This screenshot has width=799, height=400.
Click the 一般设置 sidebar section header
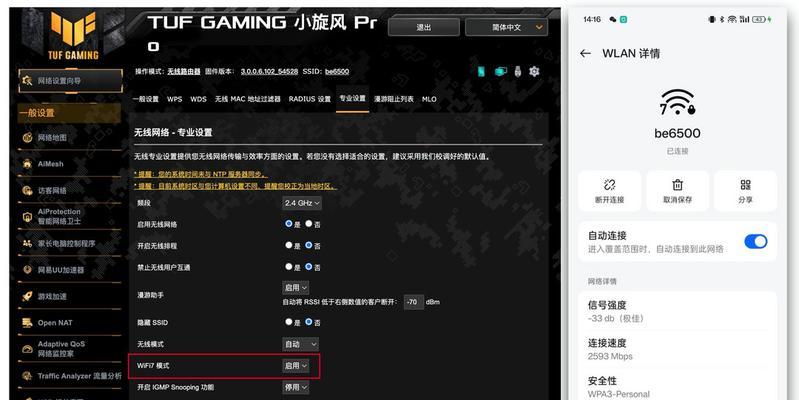(x=69, y=113)
